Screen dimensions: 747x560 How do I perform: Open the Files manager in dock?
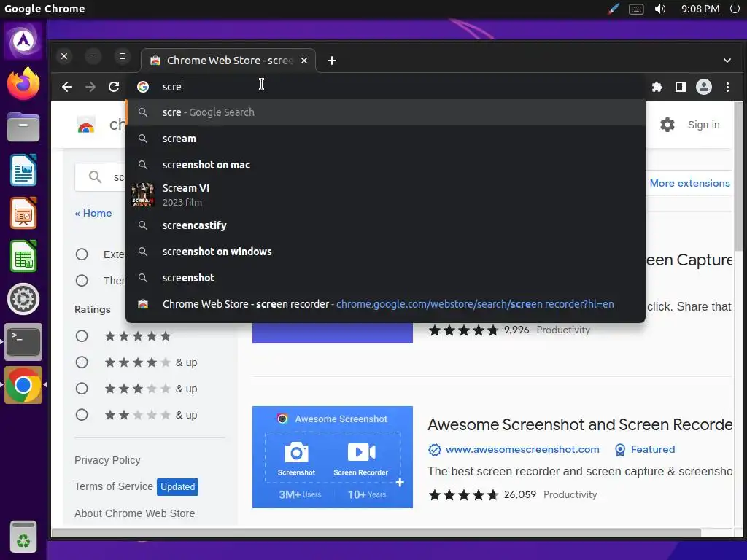click(x=23, y=127)
